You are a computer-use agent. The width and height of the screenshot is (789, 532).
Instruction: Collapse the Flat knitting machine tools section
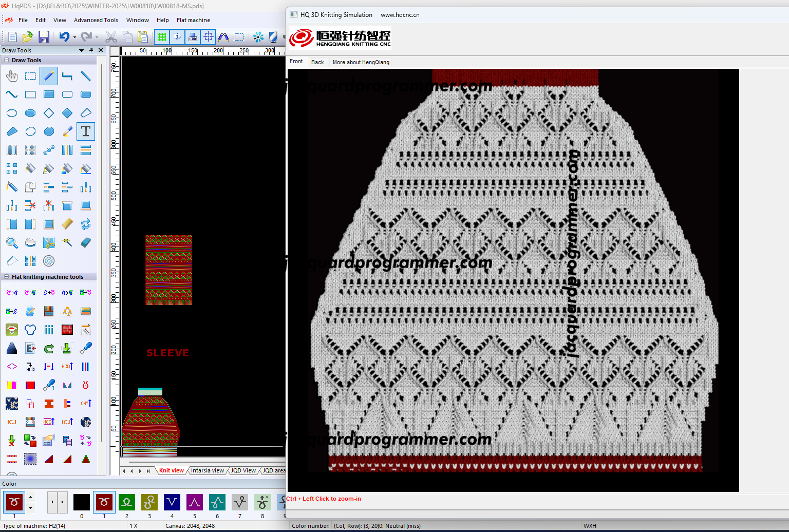pos(7,277)
